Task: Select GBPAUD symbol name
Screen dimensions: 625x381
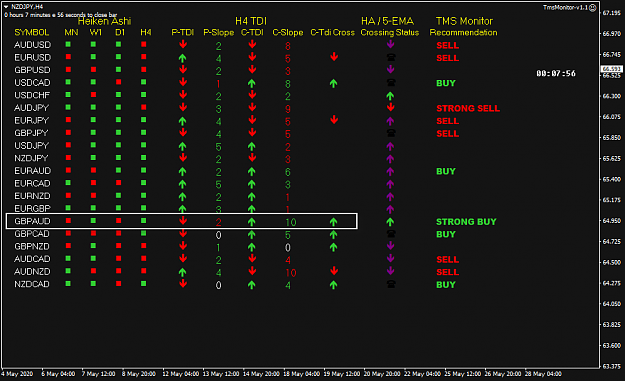Action: pyautogui.click(x=32, y=221)
